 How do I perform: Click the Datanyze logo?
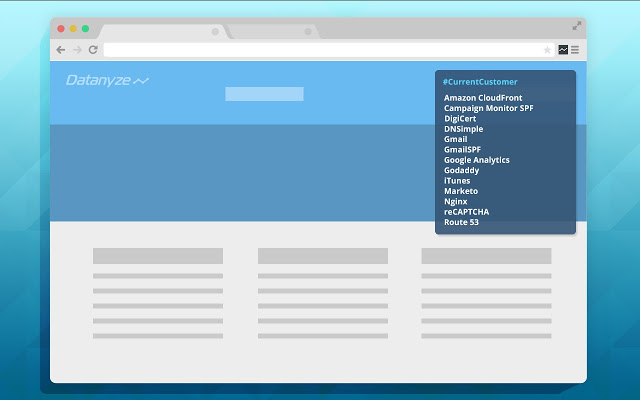107,80
